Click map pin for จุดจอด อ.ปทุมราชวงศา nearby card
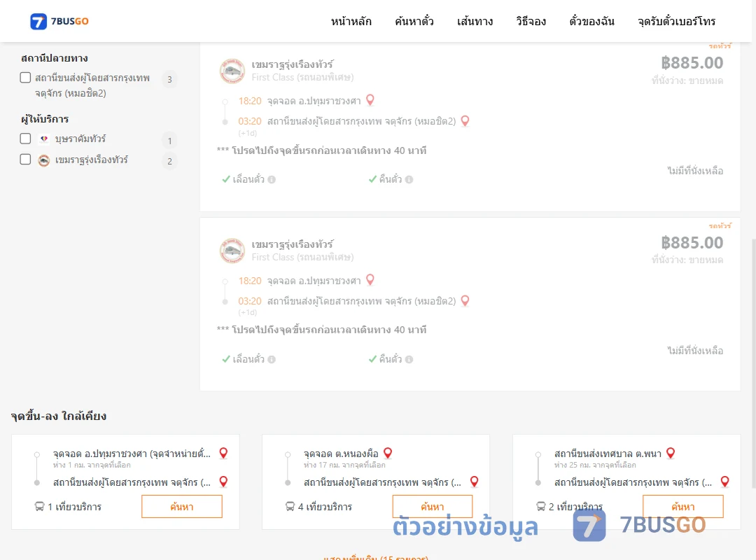756x560 pixels. click(223, 453)
